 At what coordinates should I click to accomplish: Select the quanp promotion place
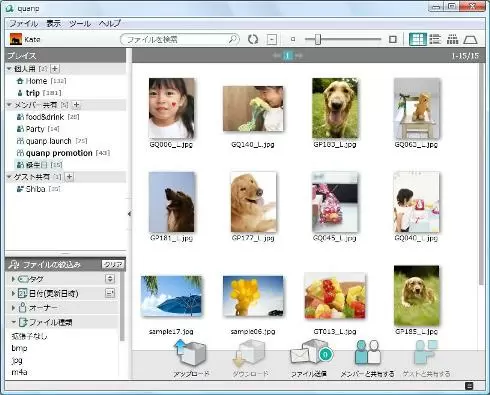click(59, 153)
